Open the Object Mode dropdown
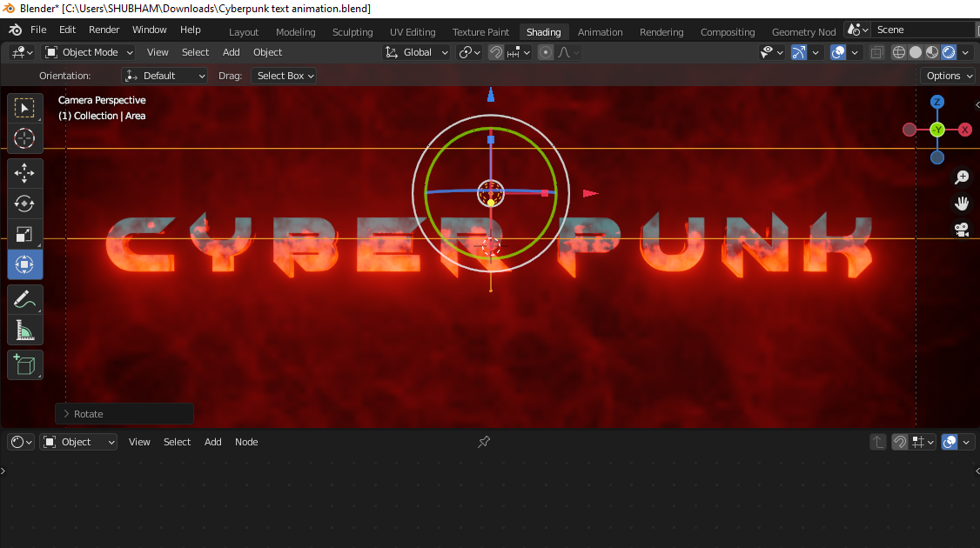980x548 pixels. pyautogui.click(x=88, y=52)
